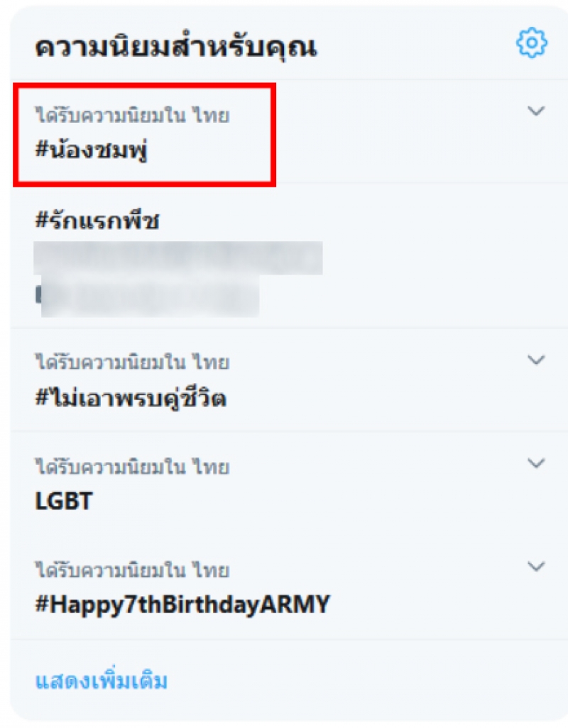Click the แสดงเพิ่มเติม show more link
Screen dimensions: 568x728
coord(102,680)
